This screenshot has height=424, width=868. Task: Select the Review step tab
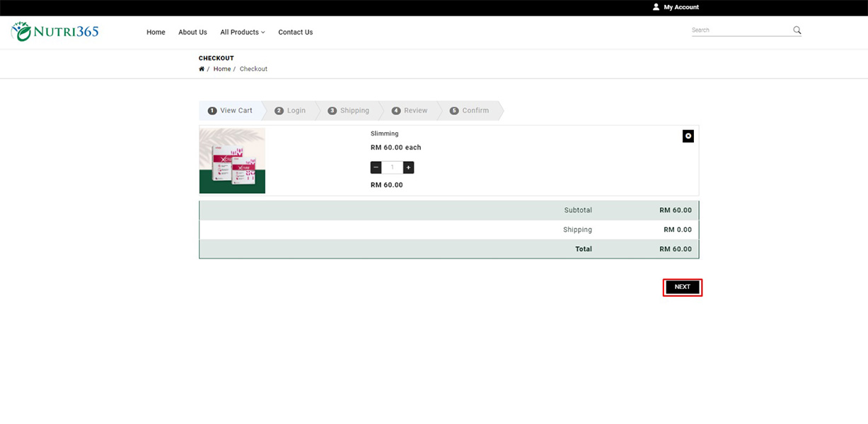410,111
